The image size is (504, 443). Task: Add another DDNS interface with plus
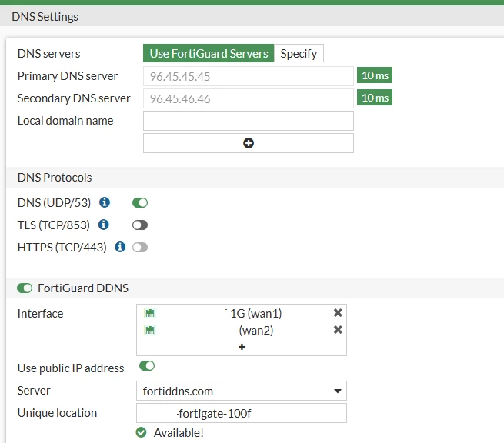point(242,347)
